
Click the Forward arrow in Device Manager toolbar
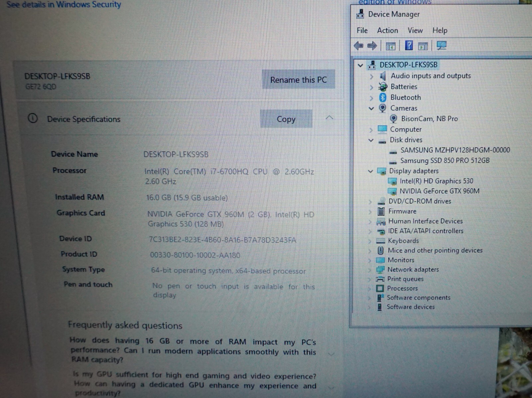coord(372,46)
